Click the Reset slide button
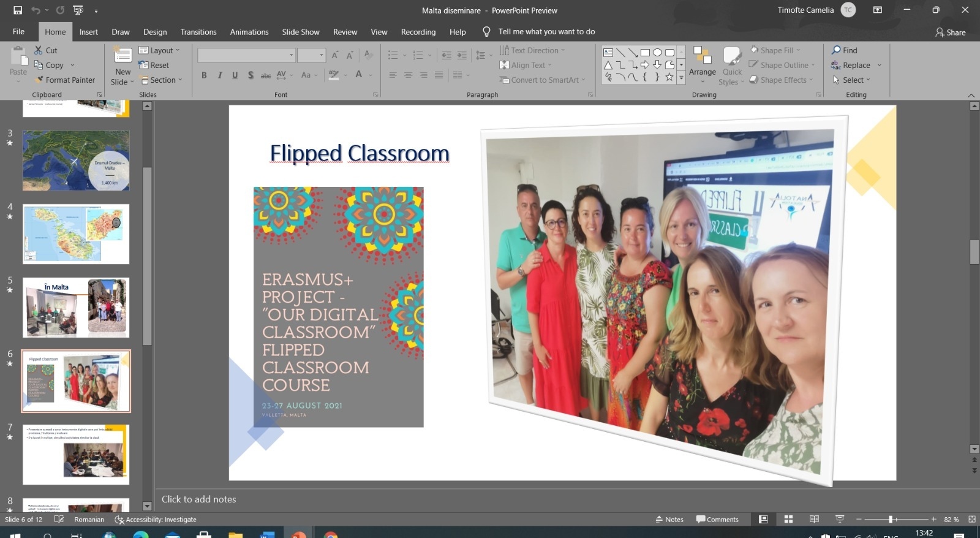The height and width of the screenshot is (538, 980). tap(154, 65)
